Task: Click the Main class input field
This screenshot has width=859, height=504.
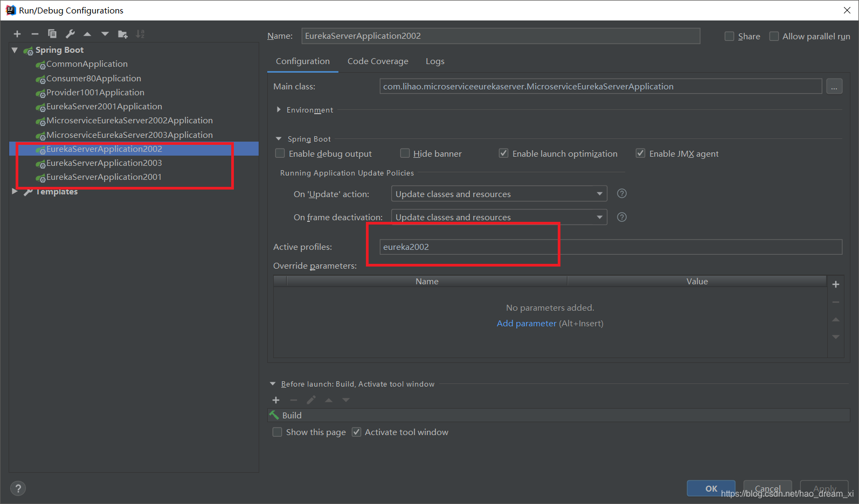Action: [601, 86]
